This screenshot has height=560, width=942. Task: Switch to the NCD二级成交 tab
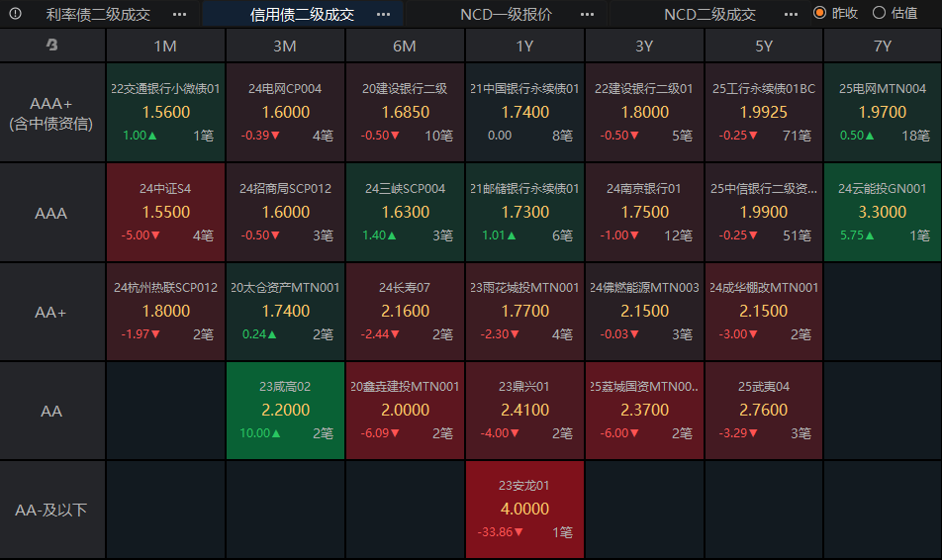709,14
